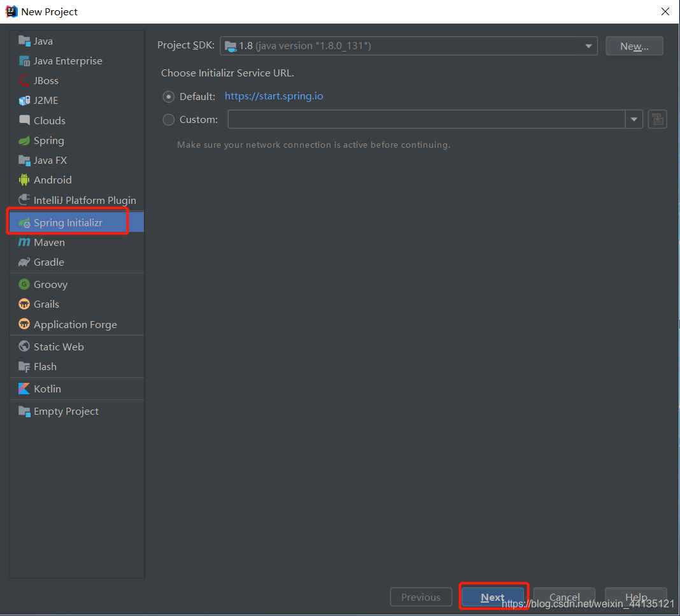Click the J2ME icon
680x616 pixels.
pyautogui.click(x=24, y=101)
